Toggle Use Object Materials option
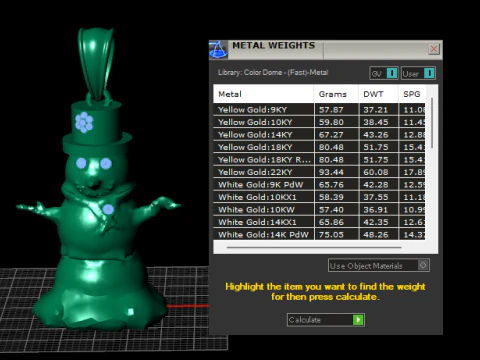The height and width of the screenshot is (360, 480). (x=379, y=265)
